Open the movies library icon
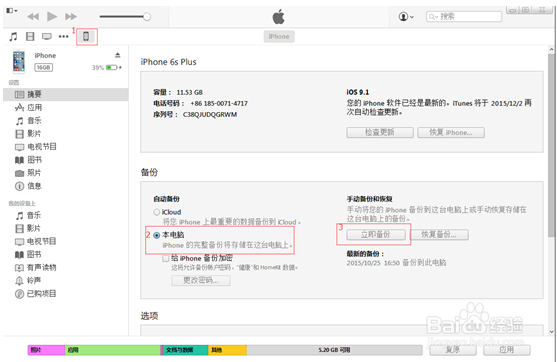This screenshot has height=362, width=557. (x=30, y=36)
